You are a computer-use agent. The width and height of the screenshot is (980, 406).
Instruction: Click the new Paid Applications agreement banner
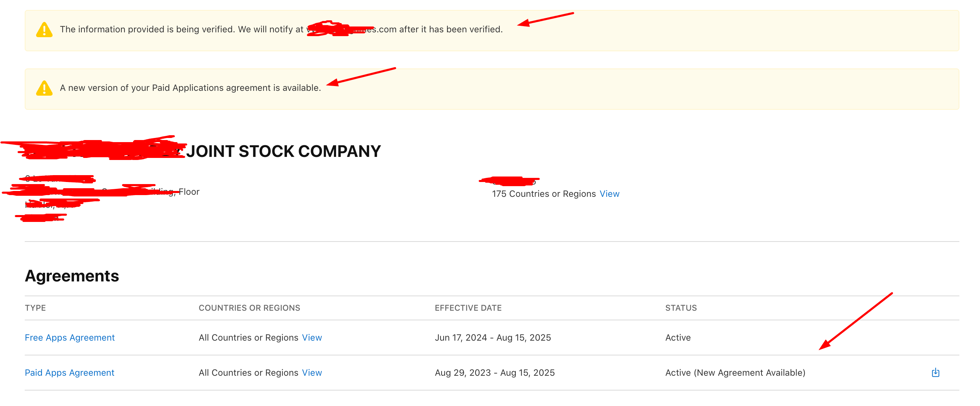(491, 89)
